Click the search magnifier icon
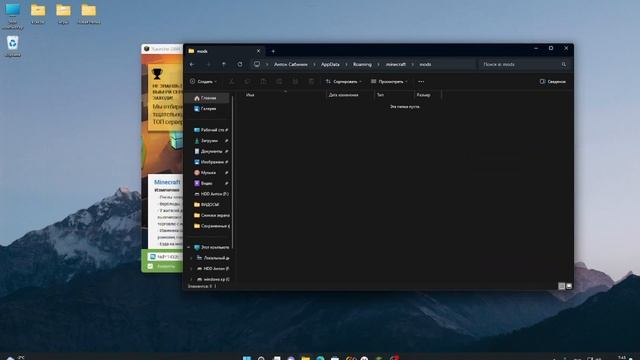Screen dimensions: 640x360 (564, 64)
